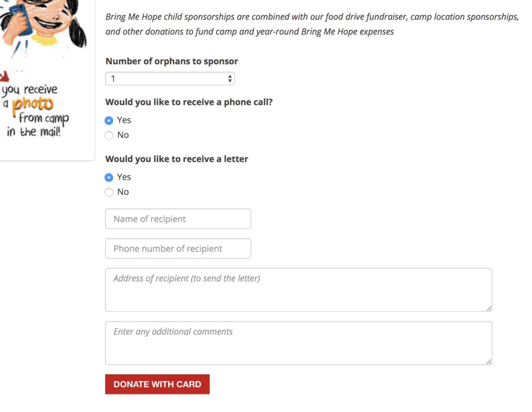Click the orange 'photo' handwritten text graphic
This screenshot has height=412, width=532.
(x=33, y=104)
